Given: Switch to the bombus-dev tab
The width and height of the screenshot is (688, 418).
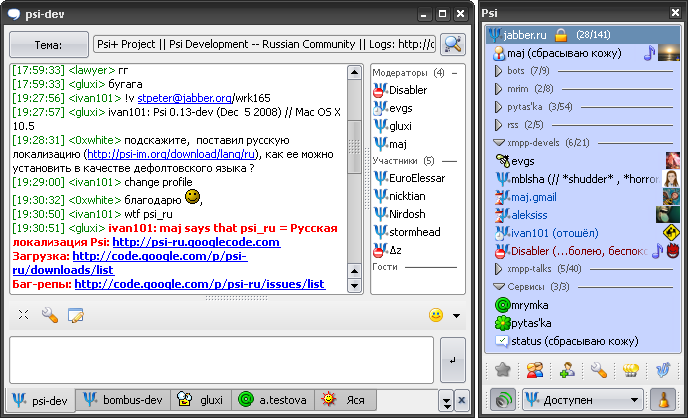Looking at the screenshot, I should tap(121, 400).
